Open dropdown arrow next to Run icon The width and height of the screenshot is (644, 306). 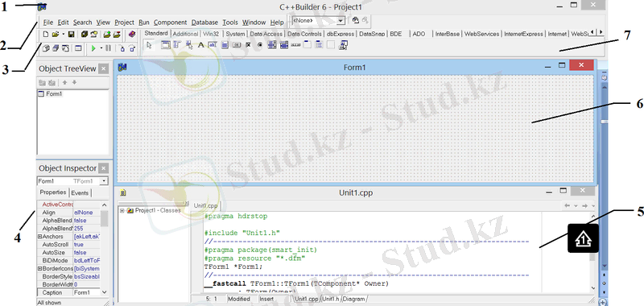[x=101, y=48]
